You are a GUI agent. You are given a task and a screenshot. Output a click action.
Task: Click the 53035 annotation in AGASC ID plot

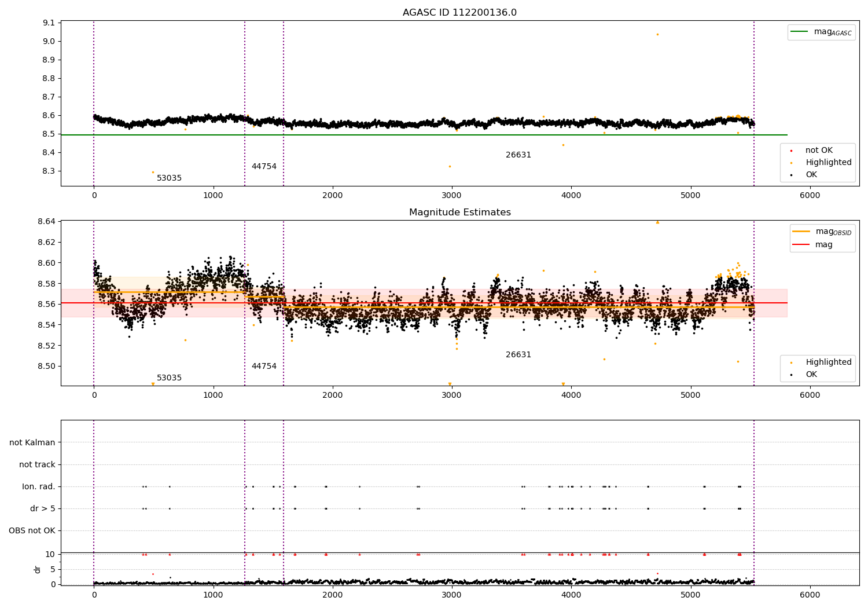(169, 178)
